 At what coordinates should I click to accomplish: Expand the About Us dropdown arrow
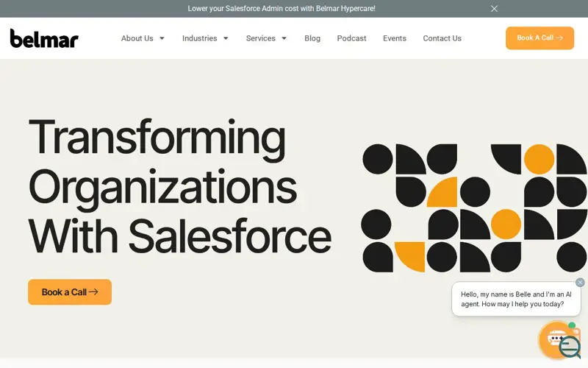pos(162,38)
